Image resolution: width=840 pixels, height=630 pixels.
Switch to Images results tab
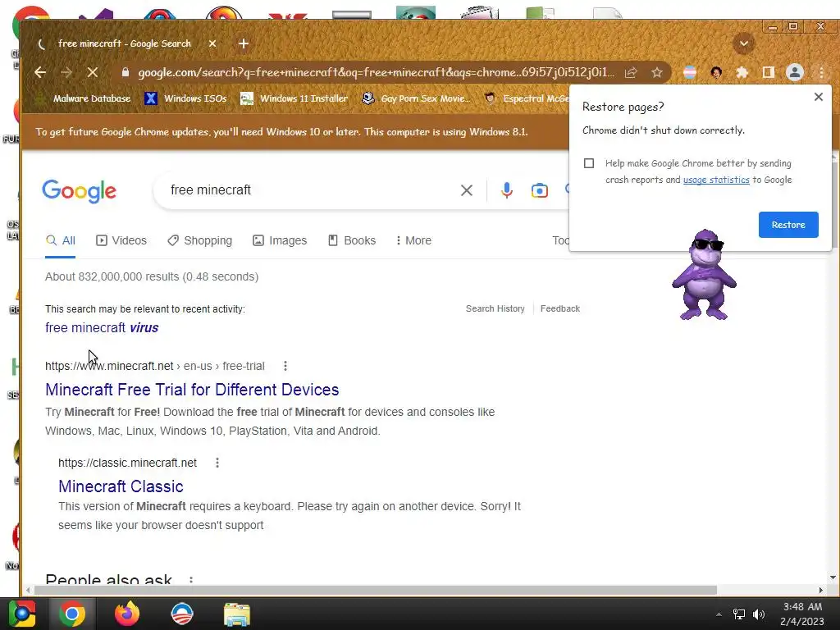pos(280,240)
